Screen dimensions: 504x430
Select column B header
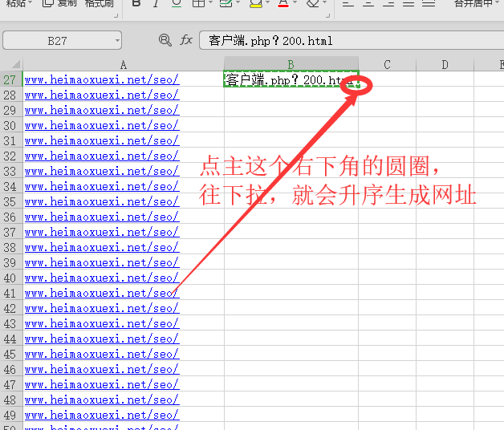pos(291,65)
